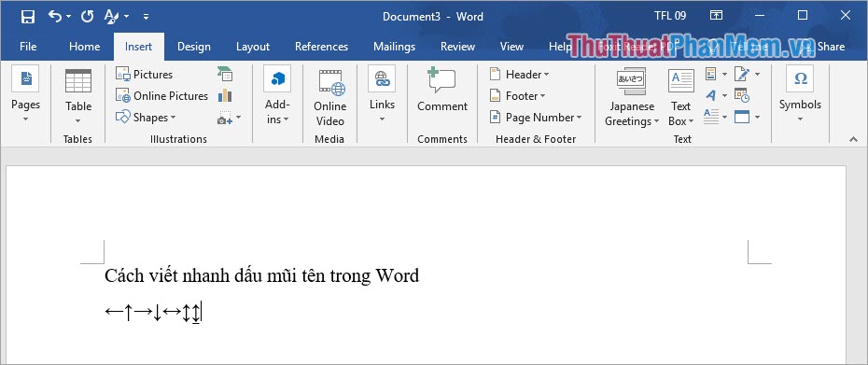Open the File tab
This screenshot has width=868, height=365.
[x=28, y=47]
